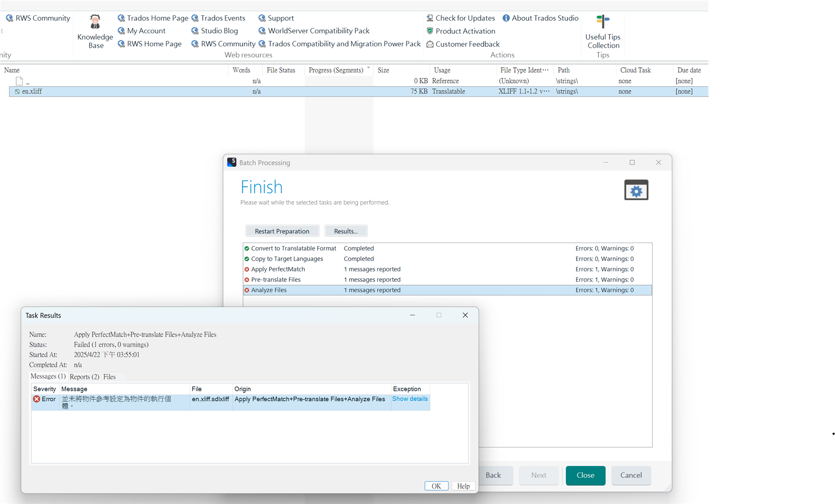The image size is (835, 504).
Task: Click Show details for the error
Action: [410, 399]
